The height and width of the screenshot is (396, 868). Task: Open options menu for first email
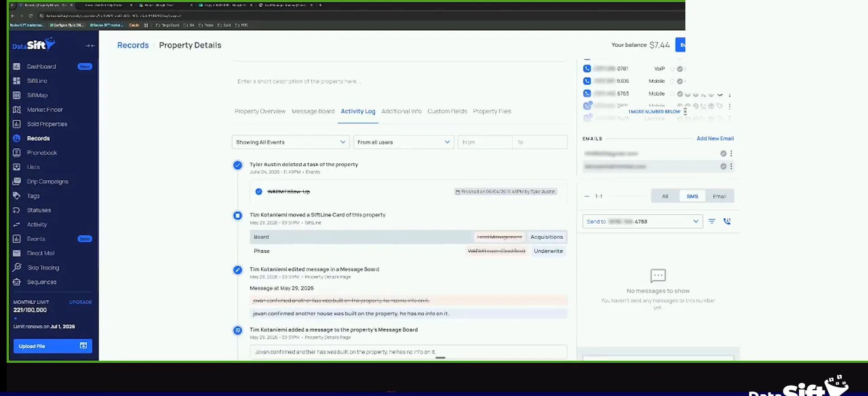[x=731, y=154]
